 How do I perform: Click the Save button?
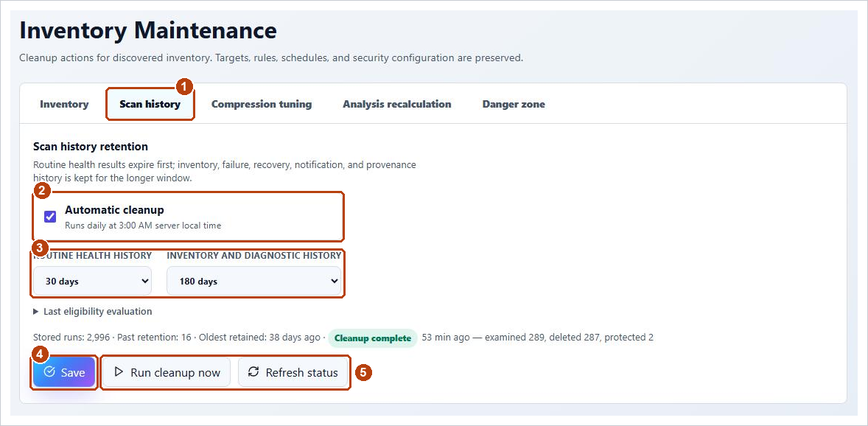tap(64, 372)
